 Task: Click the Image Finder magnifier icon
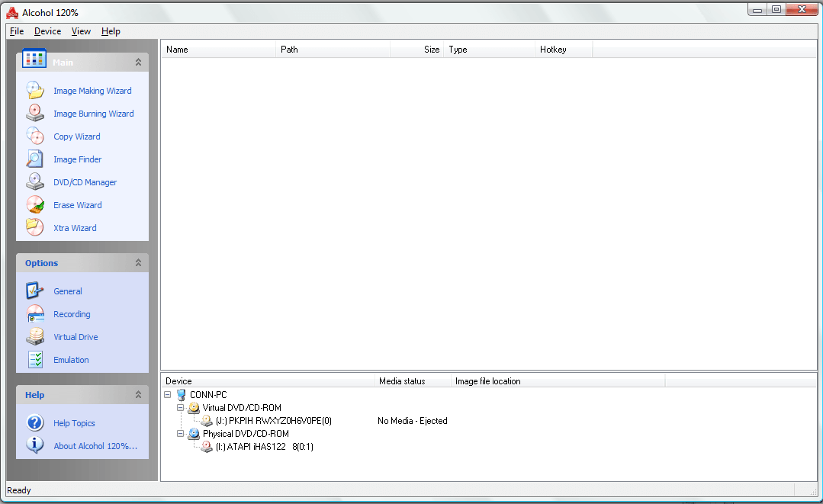[35, 159]
